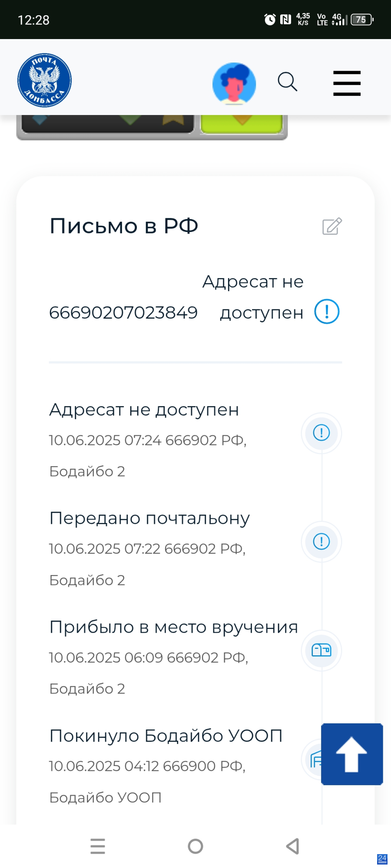Tap the Адресат не доступен timeline icon
This screenshot has width=391, height=868.
pos(321,433)
